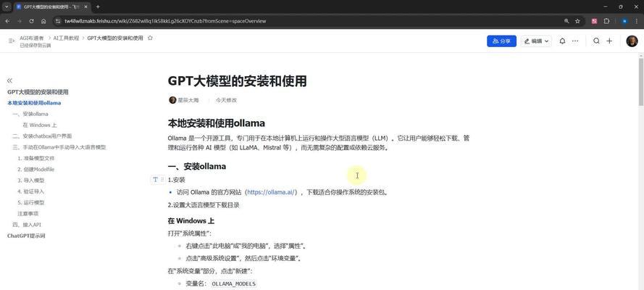
Task: Open the user profile avatar
Action: pos(632,41)
